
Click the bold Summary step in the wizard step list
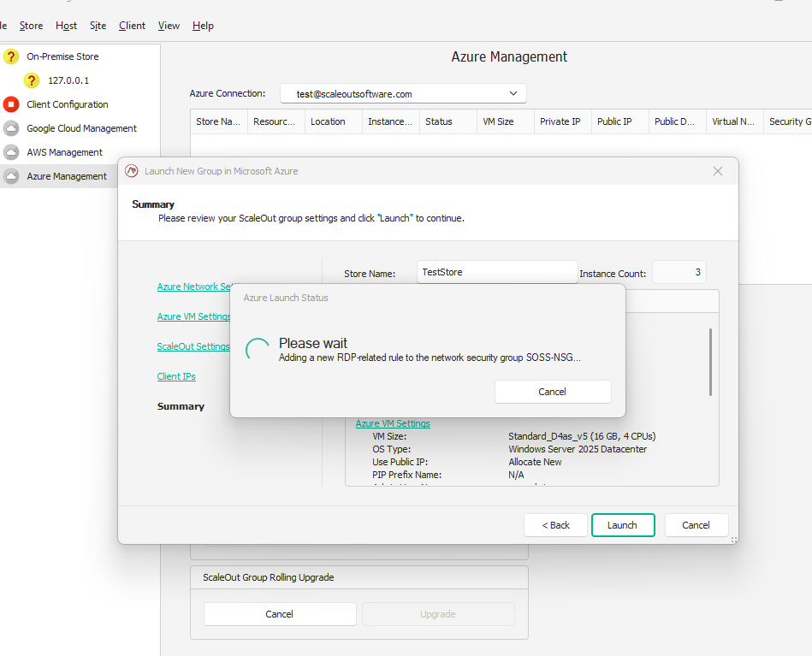[181, 406]
